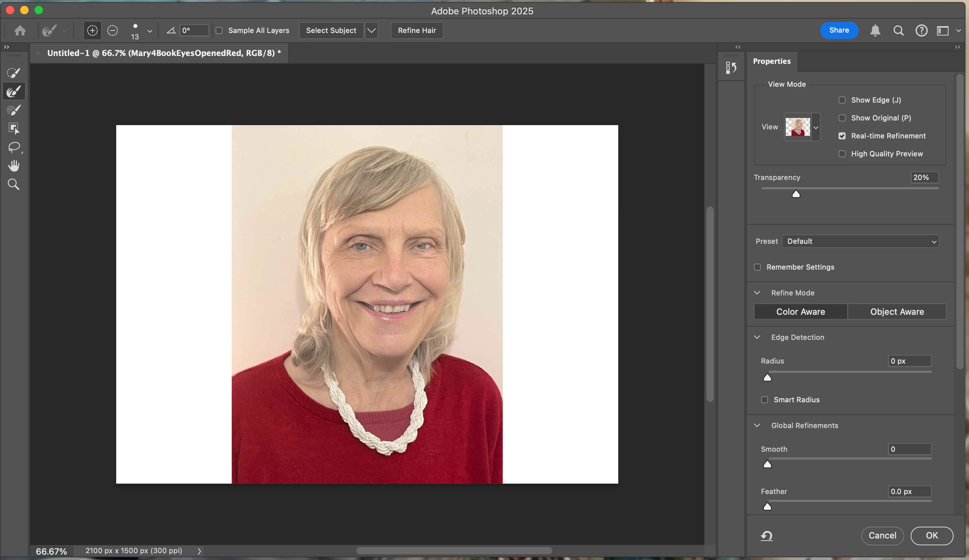969x560 pixels.
Task: Enable Show Edge checkbox
Action: point(842,100)
